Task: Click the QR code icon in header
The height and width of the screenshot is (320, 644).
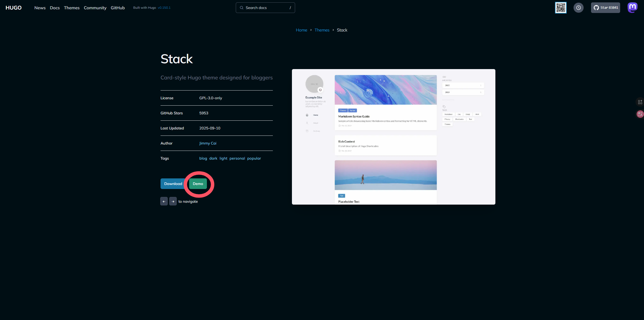Action: pos(561,8)
